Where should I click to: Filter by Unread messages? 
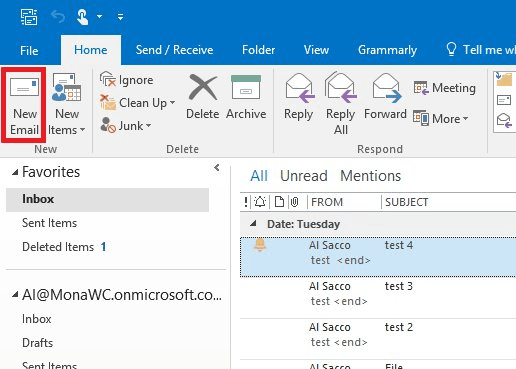coord(304,176)
